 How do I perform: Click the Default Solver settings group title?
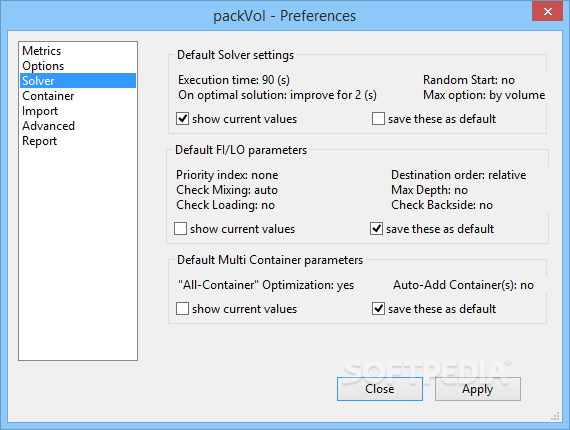tap(236, 55)
